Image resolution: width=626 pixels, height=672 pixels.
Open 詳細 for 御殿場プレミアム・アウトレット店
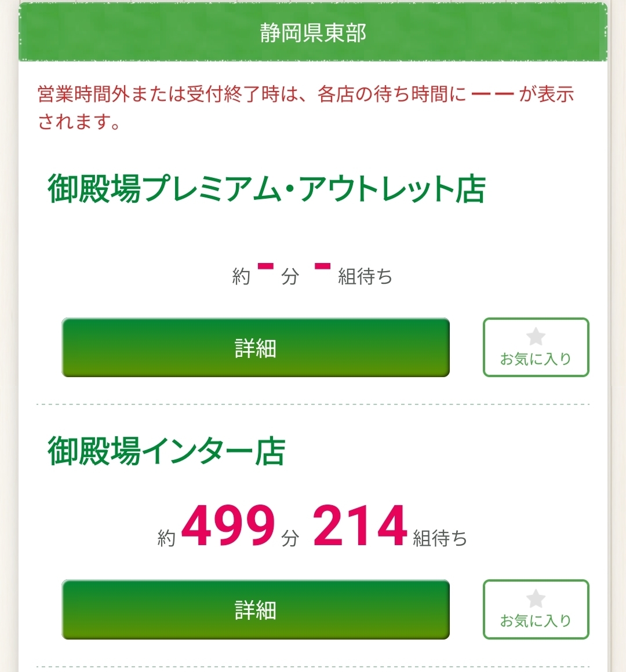coord(256,348)
